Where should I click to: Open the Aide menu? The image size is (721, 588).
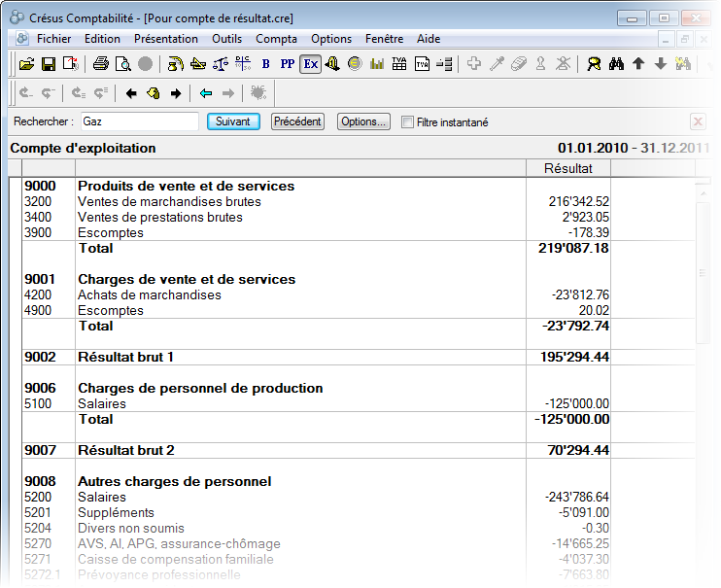pos(429,39)
